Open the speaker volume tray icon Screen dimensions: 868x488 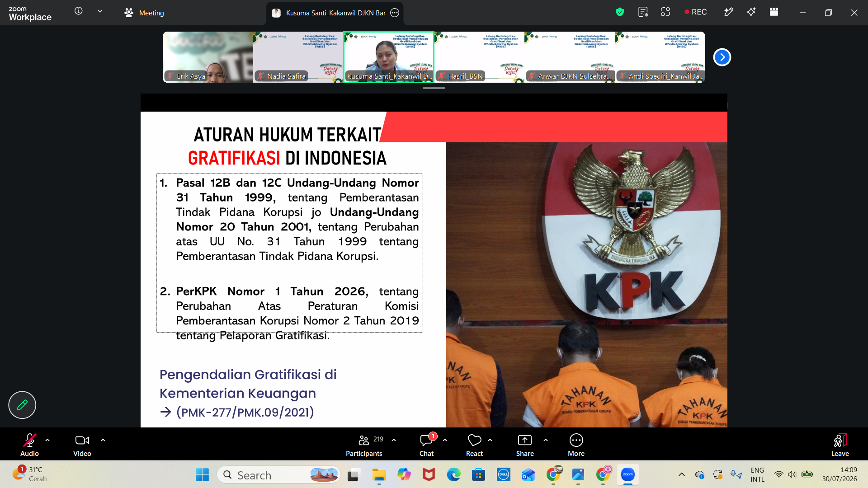[x=792, y=474]
